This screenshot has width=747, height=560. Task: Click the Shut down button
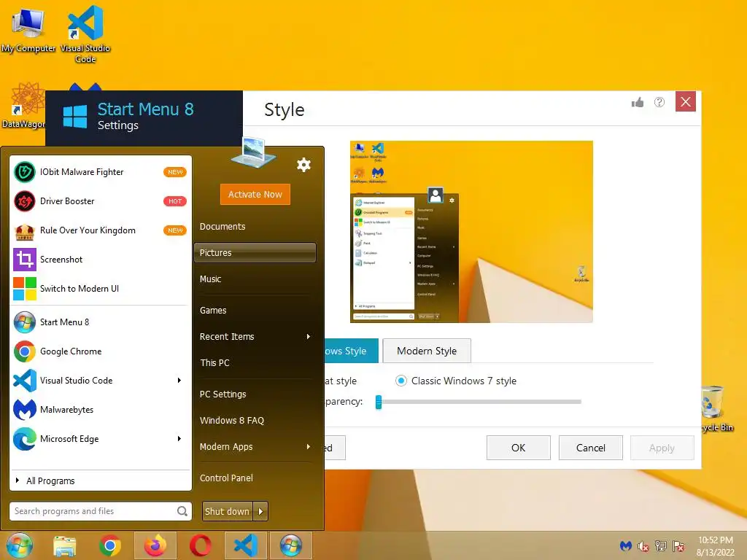pyautogui.click(x=228, y=511)
